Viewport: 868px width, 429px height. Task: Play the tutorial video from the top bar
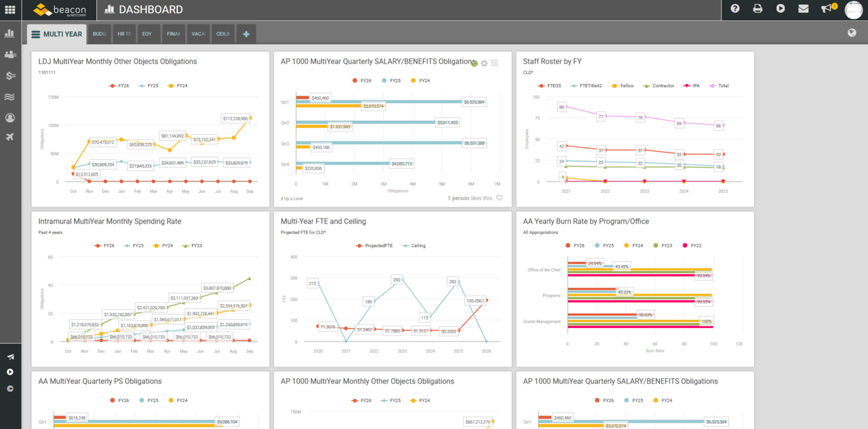[780, 9]
